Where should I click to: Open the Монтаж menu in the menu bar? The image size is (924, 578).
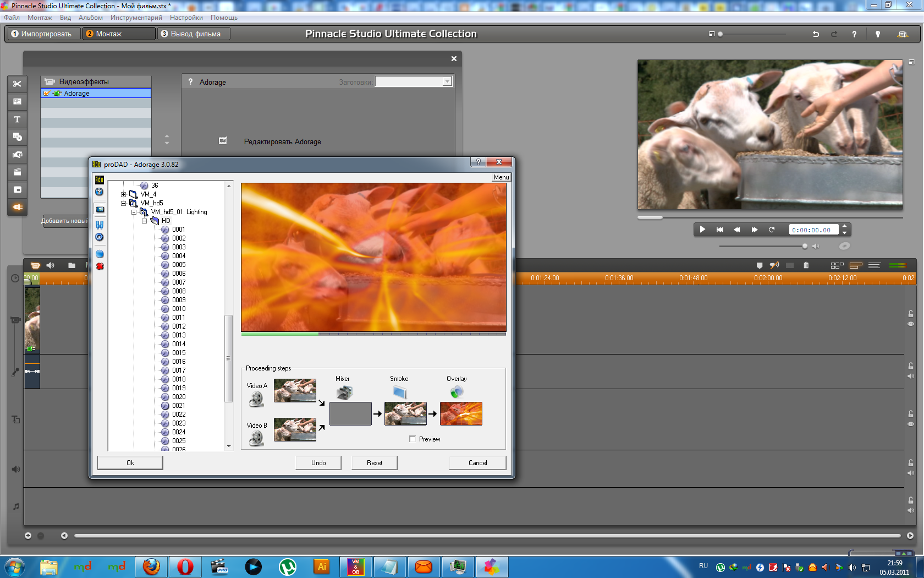(40, 18)
